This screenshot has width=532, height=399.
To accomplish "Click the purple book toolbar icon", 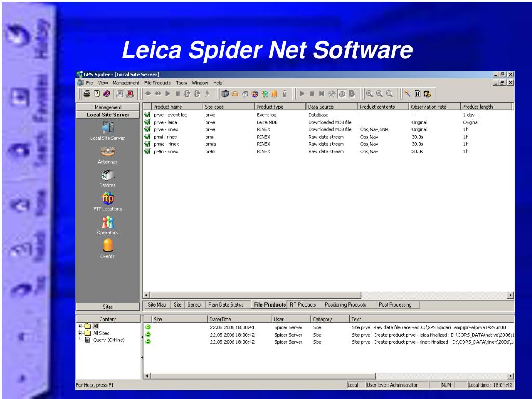I will tap(107, 94).
